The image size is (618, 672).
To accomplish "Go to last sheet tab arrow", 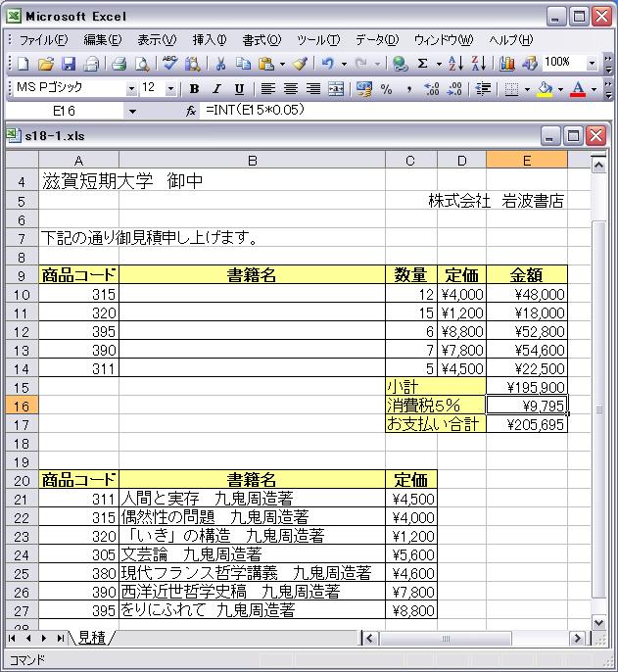I will pos(60,638).
